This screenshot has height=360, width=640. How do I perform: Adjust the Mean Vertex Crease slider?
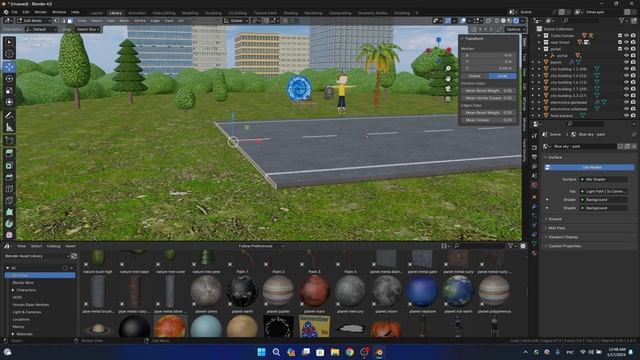(x=489, y=98)
